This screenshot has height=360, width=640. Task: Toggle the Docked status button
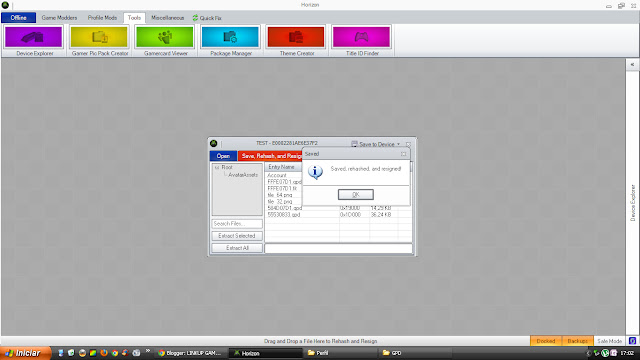tap(546, 341)
